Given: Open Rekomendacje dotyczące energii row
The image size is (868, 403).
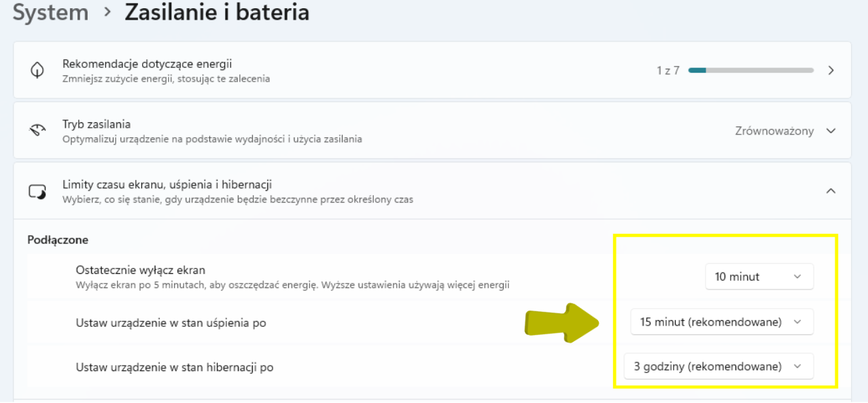Looking at the screenshot, I should pos(147,64).
